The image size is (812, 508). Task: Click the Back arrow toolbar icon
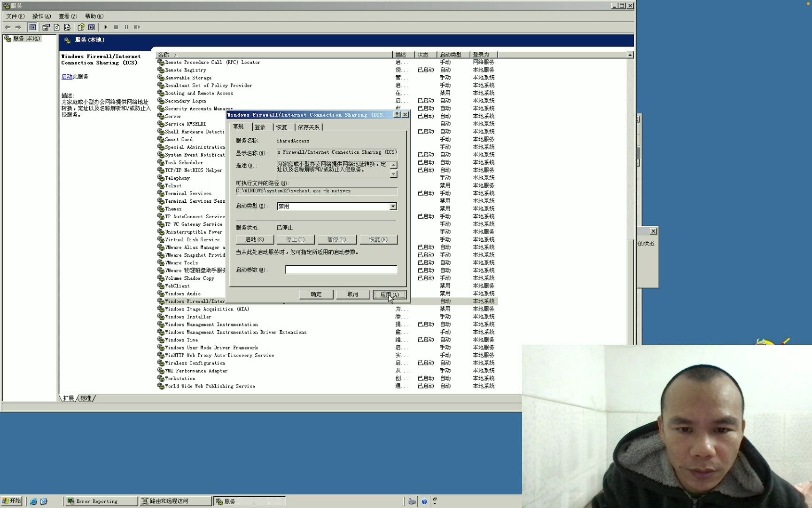[8, 27]
